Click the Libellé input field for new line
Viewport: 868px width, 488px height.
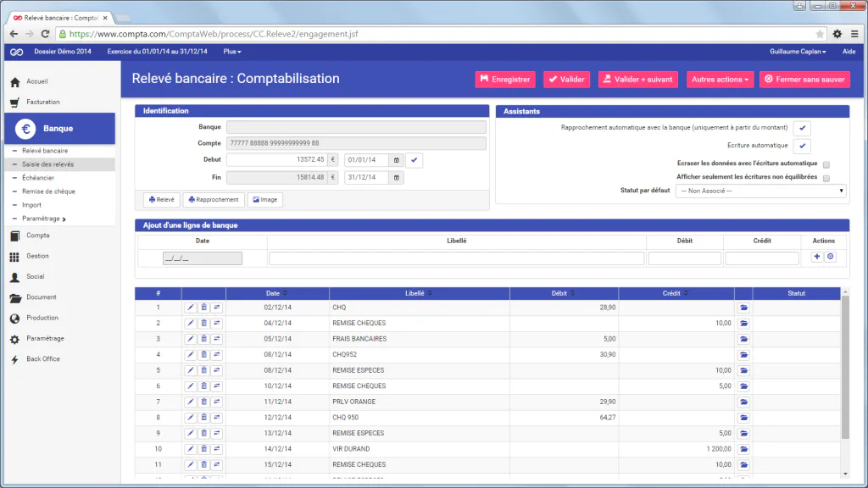click(456, 258)
